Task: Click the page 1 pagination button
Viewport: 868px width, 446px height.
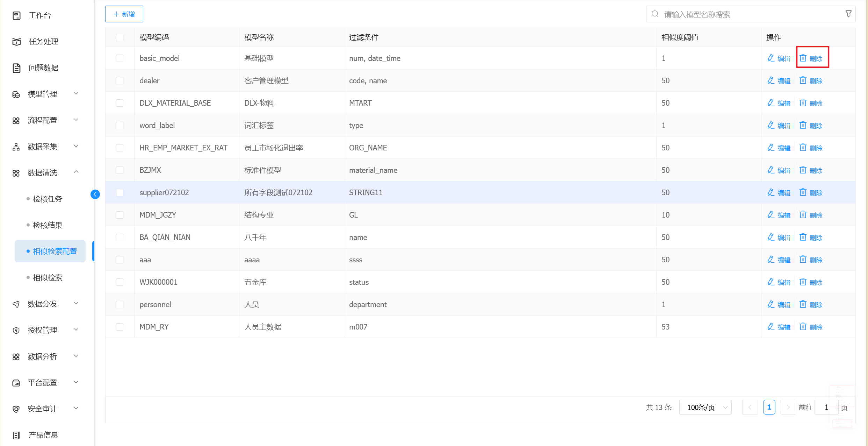Action: [x=769, y=407]
